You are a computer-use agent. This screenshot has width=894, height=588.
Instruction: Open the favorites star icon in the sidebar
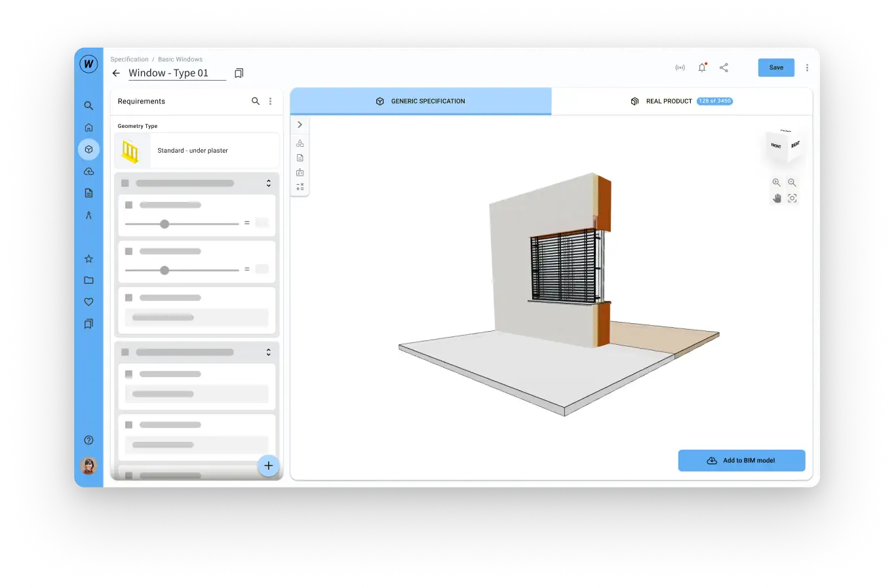click(x=88, y=259)
